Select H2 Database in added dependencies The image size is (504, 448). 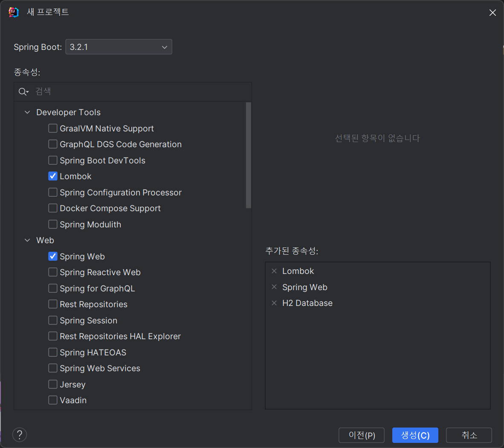click(307, 303)
